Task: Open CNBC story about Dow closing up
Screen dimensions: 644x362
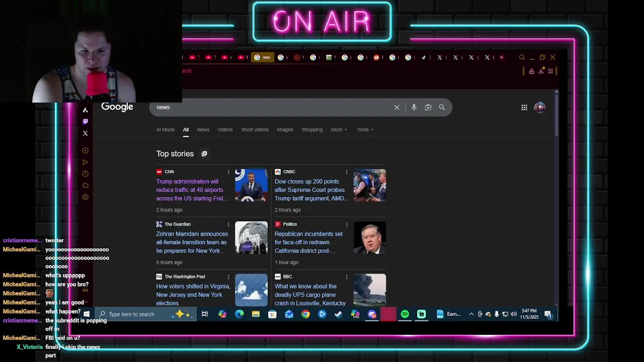Action: pos(311,190)
